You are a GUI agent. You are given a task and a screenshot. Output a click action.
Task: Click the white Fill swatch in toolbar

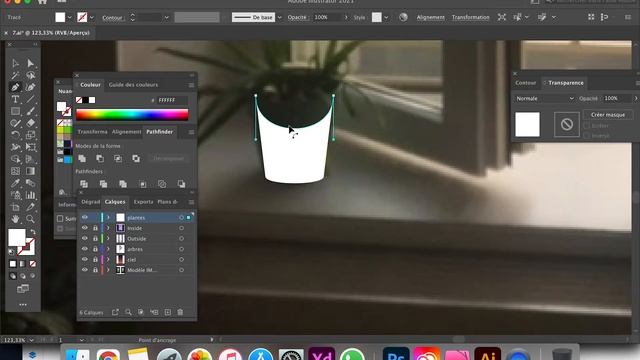(17, 238)
